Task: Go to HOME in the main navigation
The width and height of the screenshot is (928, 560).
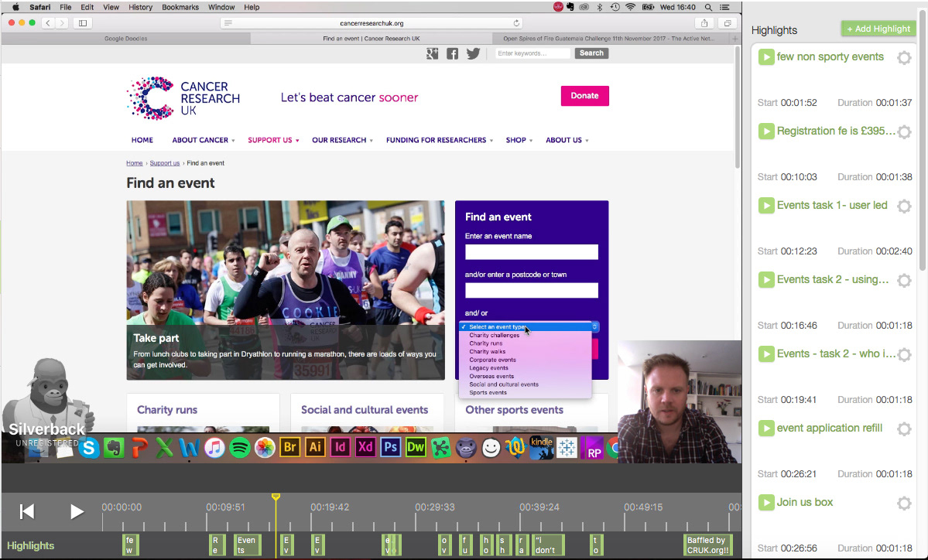Action: coord(142,140)
